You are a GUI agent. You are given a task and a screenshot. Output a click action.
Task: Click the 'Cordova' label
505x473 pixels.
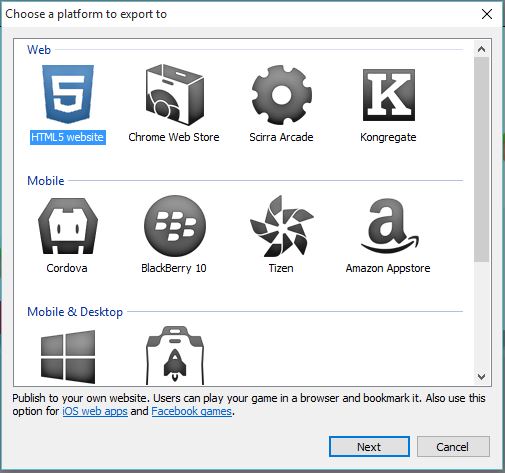click(x=67, y=268)
